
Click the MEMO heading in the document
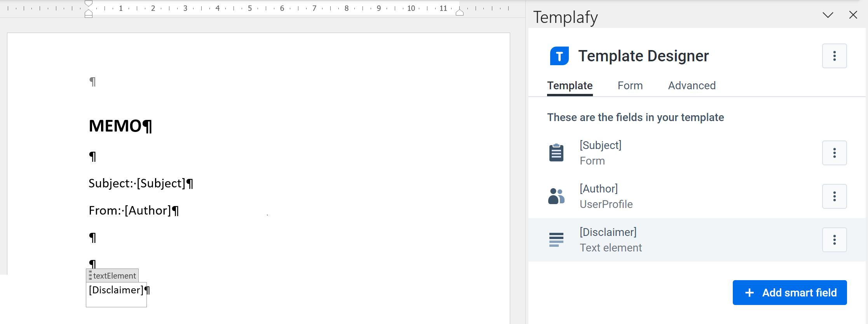point(115,126)
